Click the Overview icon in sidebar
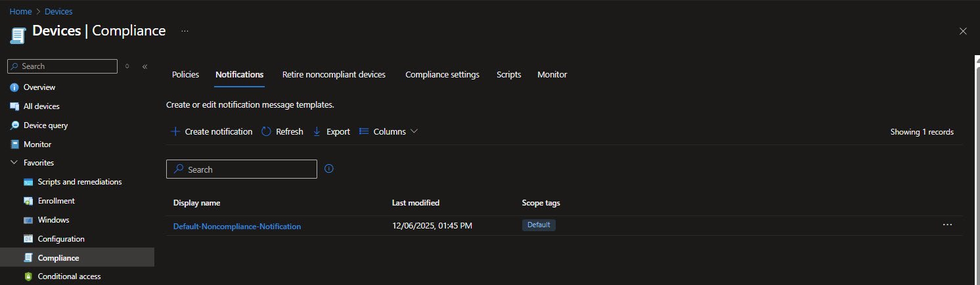 pos(14,87)
